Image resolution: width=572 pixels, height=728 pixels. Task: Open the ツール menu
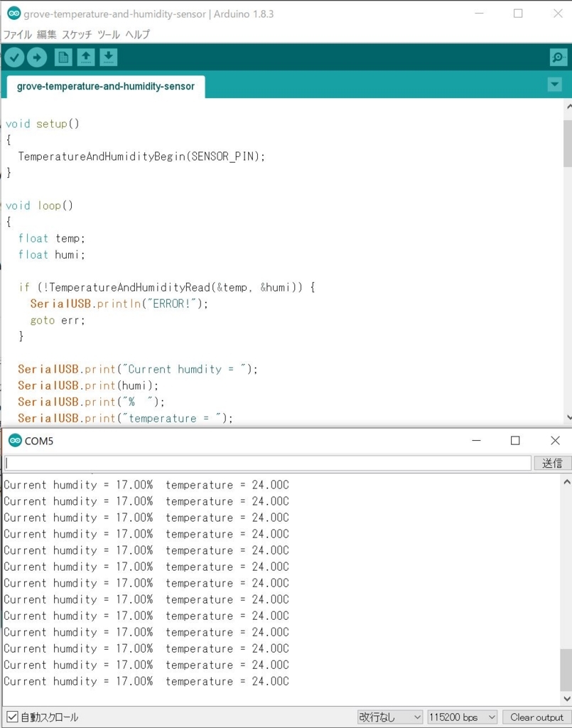point(109,34)
